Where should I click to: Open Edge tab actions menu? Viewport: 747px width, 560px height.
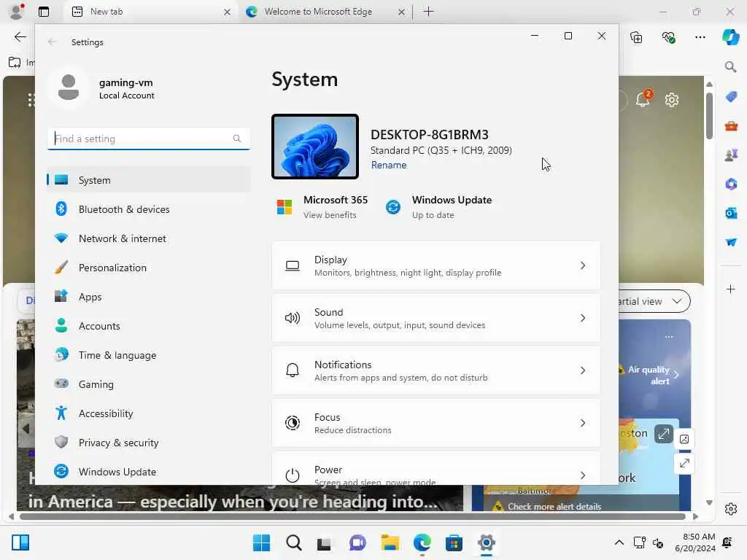coord(44,12)
